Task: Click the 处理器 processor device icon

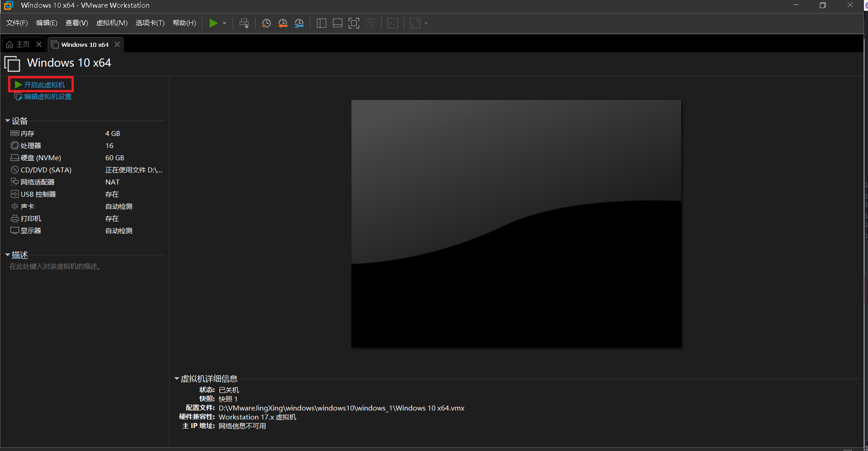Action: (15, 146)
